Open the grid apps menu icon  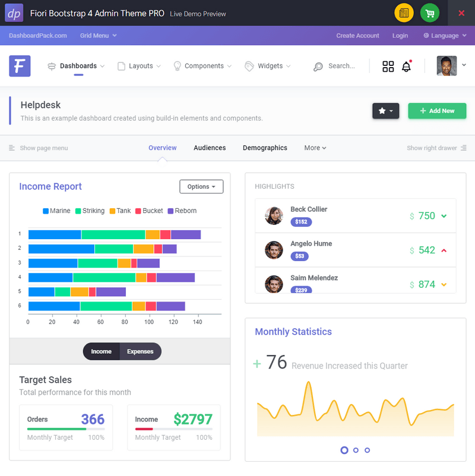tap(388, 66)
